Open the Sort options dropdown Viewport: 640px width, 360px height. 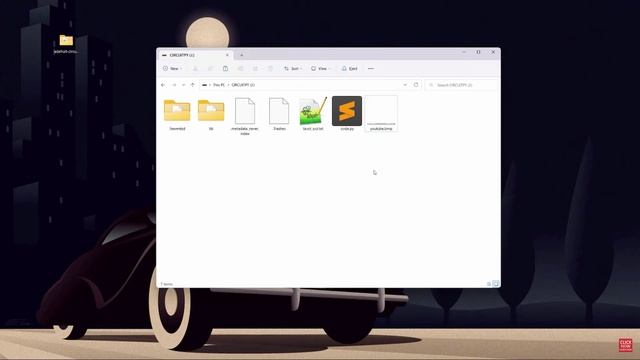coord(293,69)
